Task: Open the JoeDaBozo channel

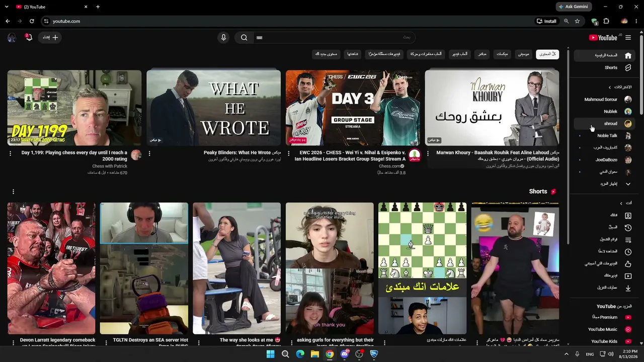Action: coord(605,160)
